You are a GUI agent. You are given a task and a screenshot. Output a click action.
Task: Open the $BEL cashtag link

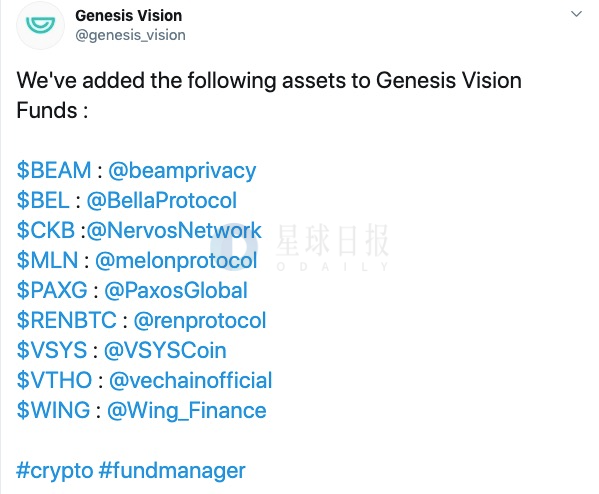pos(43,200)
